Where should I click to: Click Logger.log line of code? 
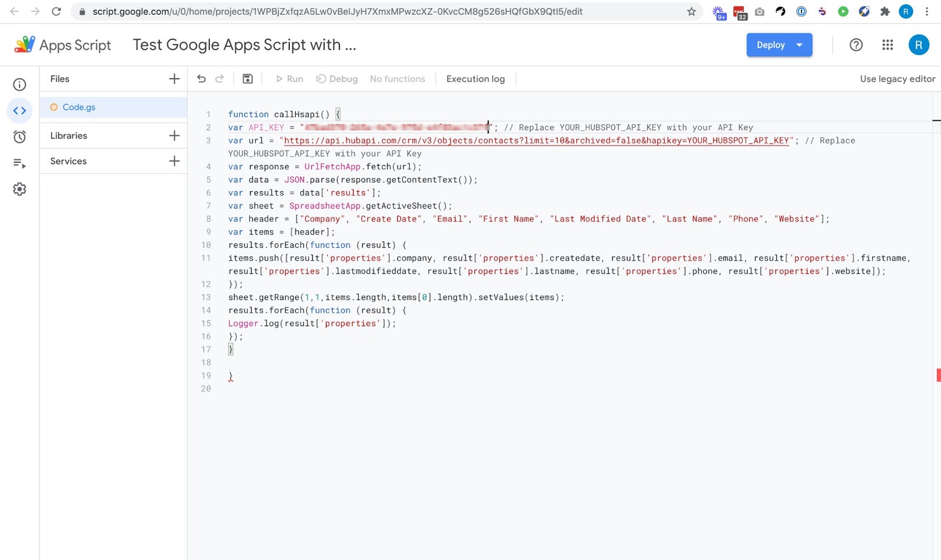click(312, 323)
